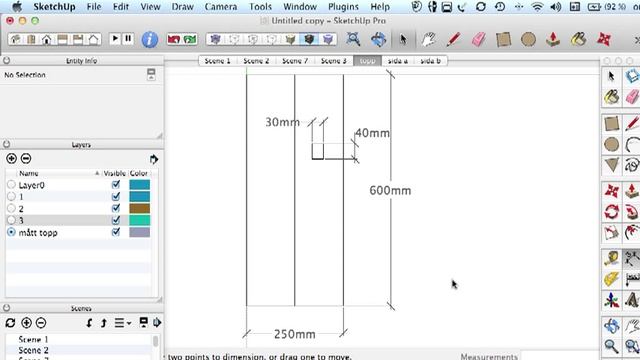
Task: Set layer 1 as active layer
Action: pos(11,196)
